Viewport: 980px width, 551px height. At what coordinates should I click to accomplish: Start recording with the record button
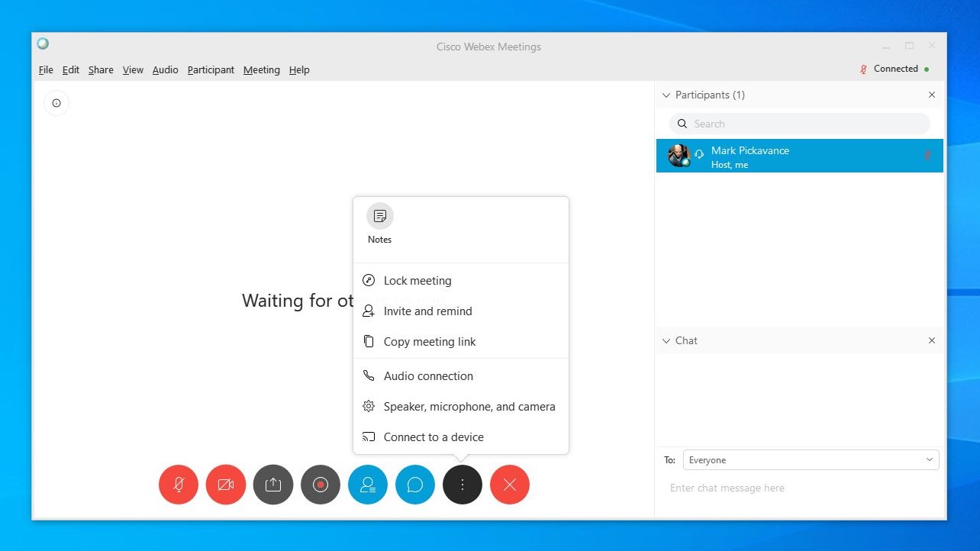pyautogui.click(x=321, y=485)
